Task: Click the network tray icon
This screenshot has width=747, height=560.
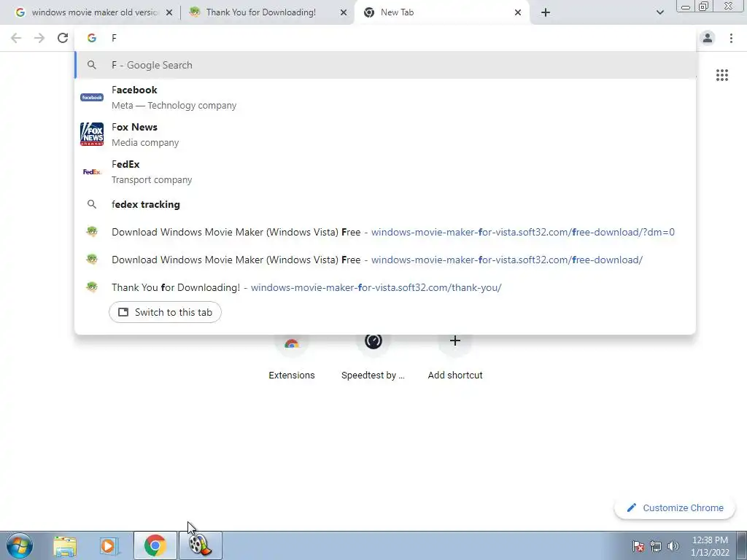Action: pos(656,546)
